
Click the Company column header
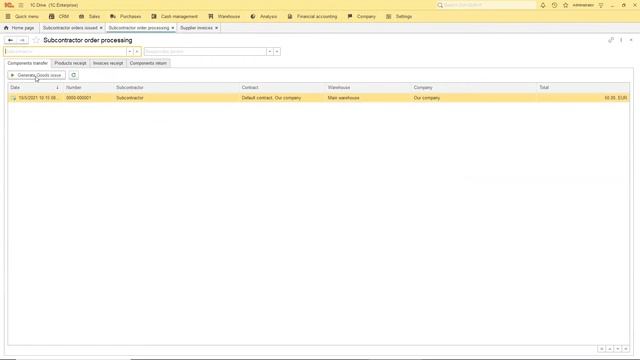coord(474,87)
